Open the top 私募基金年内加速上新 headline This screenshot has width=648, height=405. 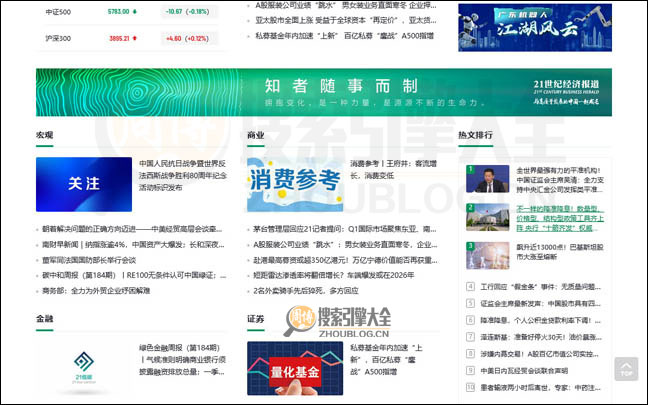pos(344,36)
